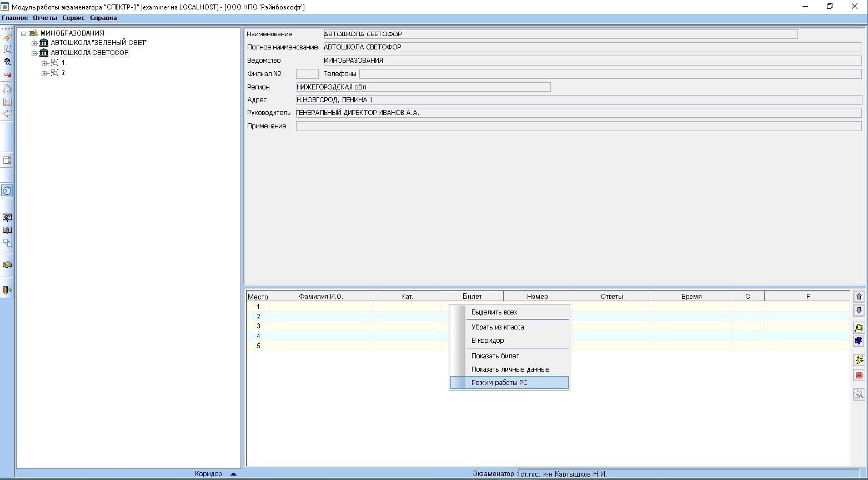Expand АВТОШКОЛА "ЗЕЛЕНЫЙ СВЕТ" node
The image size is (868, 480).
tap(34, 43)
